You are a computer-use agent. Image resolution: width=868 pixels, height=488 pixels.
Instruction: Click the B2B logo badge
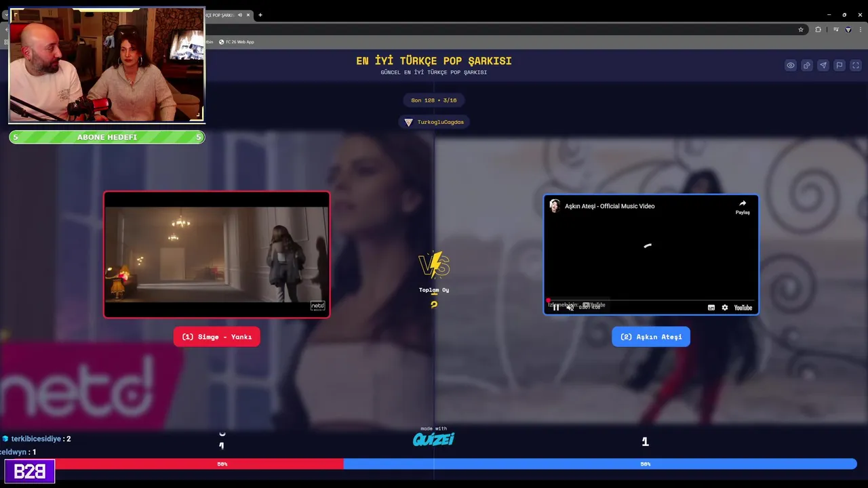point(29,472)
